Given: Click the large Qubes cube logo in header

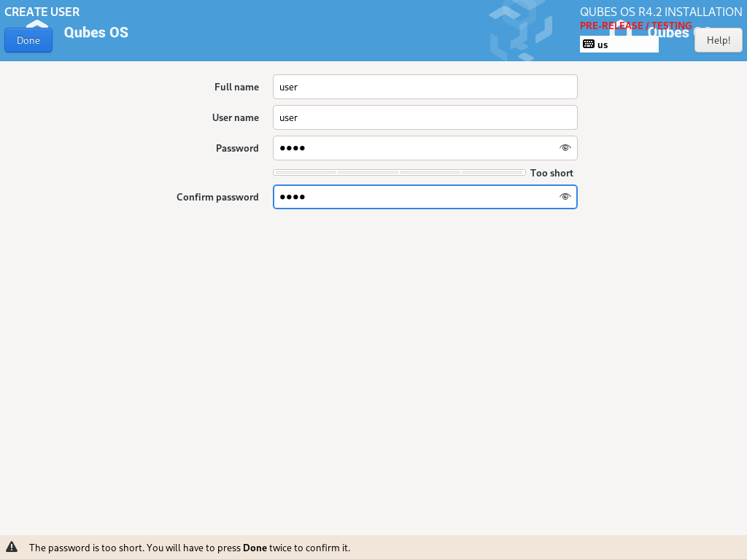Looking at the screenshot, I should (x=519, y=31).
